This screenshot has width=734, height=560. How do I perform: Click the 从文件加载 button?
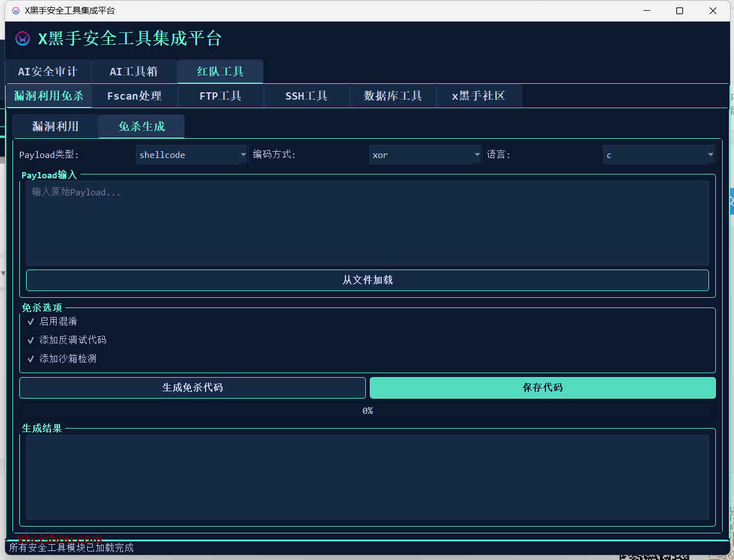click(367, 280)
